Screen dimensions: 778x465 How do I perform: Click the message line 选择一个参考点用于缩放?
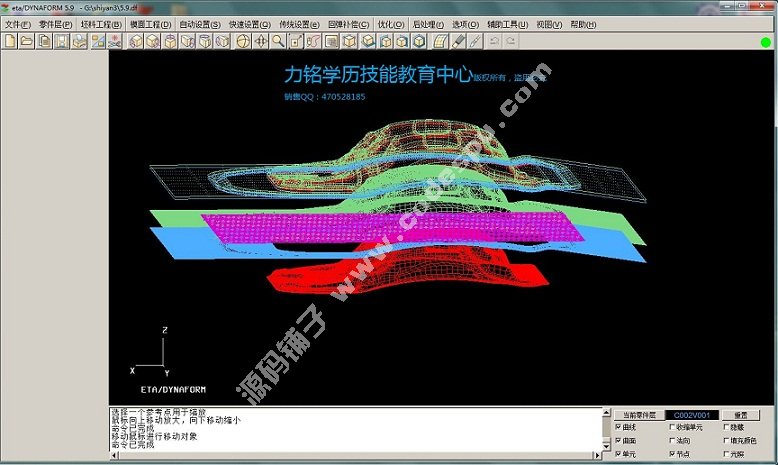(x=158, y=412)
